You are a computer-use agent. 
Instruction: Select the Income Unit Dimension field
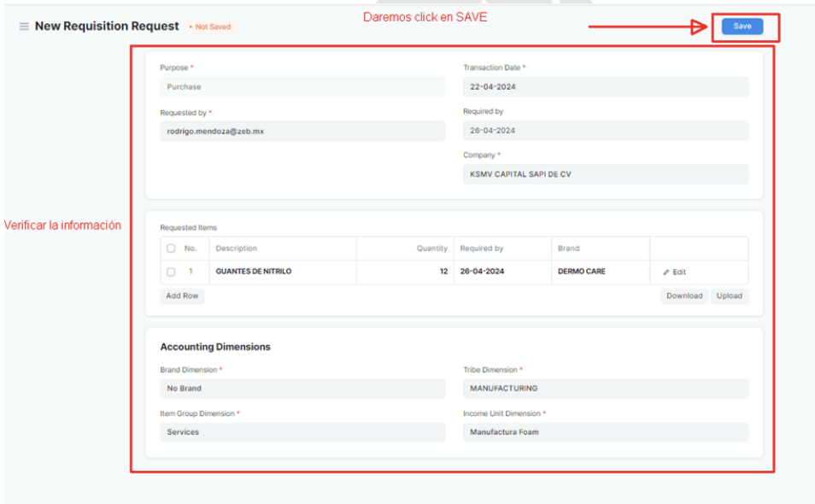point(605,432)
